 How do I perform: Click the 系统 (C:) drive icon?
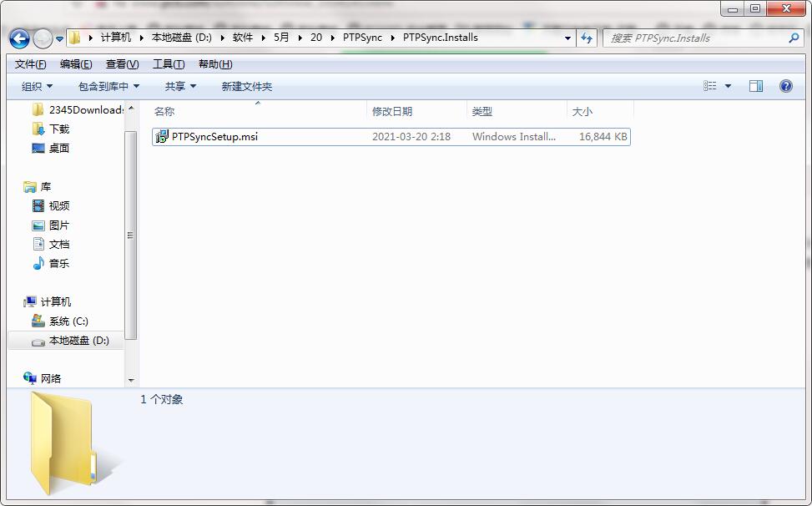click(x=38, y=321)
